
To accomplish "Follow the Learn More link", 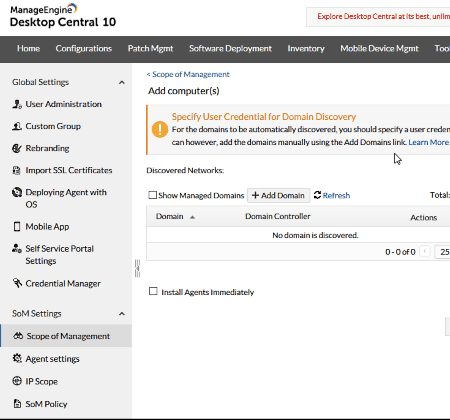I will [429, 142].
